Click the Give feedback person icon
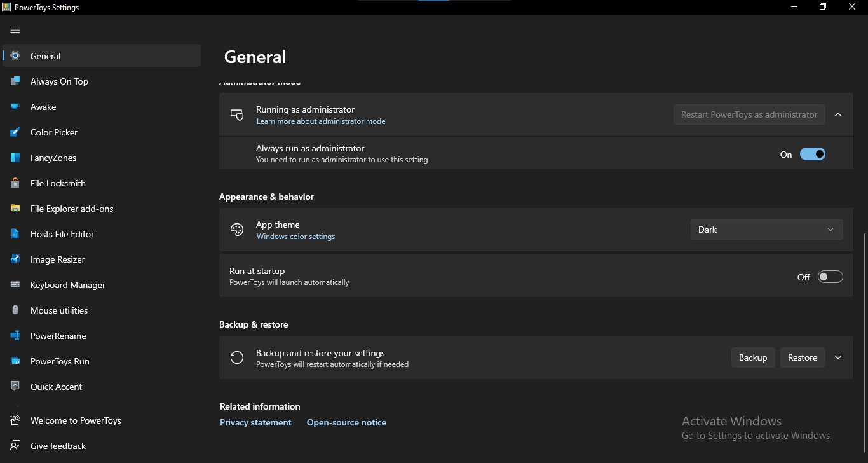 (15, 446)
